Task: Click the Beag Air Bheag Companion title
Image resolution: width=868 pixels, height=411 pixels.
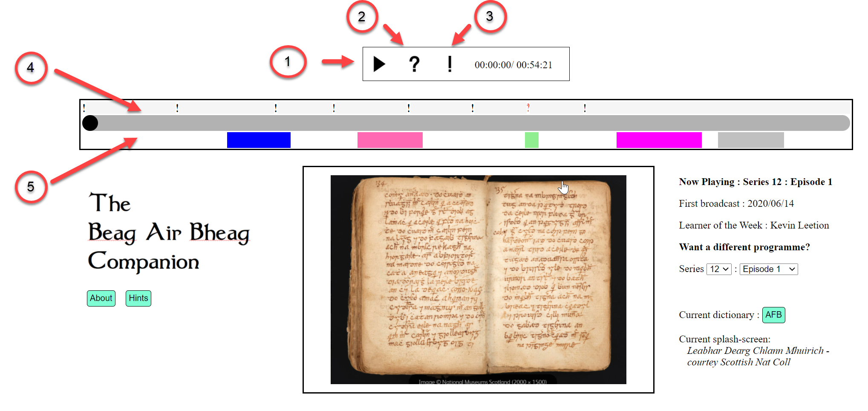Action: 169,232
